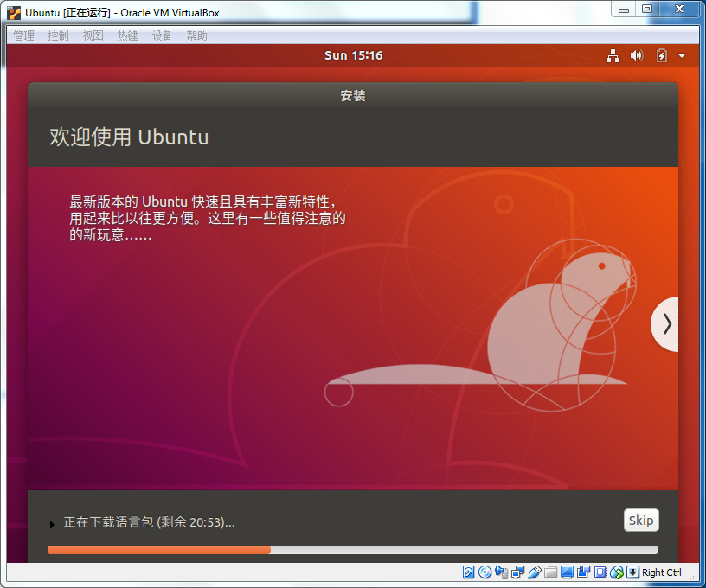Click the Ubuntu network connection icon in the top bar
The image size is (706, 588).
tap(613, 56)
